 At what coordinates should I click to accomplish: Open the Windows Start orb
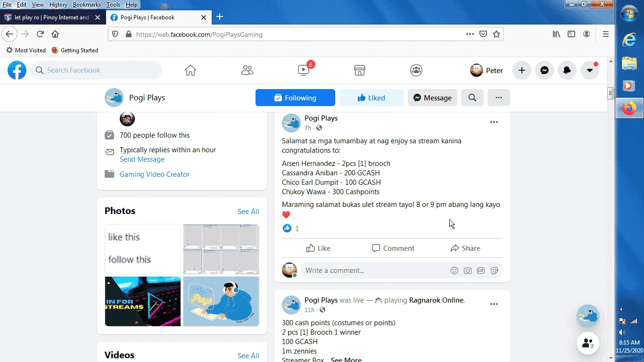coord(630,13)
